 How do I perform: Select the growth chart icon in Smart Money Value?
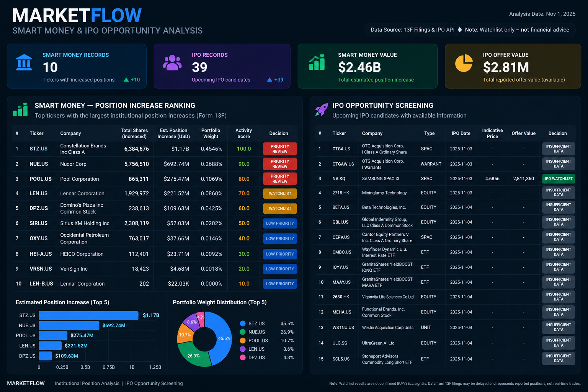(317, 62)
